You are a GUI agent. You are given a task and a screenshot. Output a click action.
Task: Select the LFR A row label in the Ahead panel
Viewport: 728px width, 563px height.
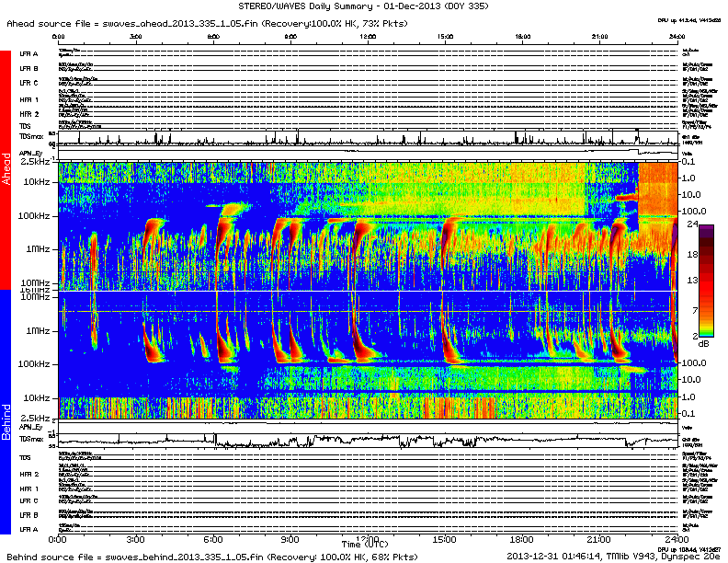(x=28, y=54)
